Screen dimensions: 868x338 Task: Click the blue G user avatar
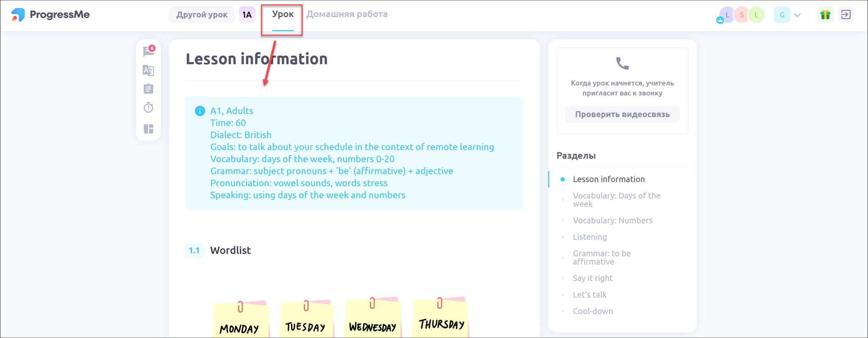click(782, 15)
